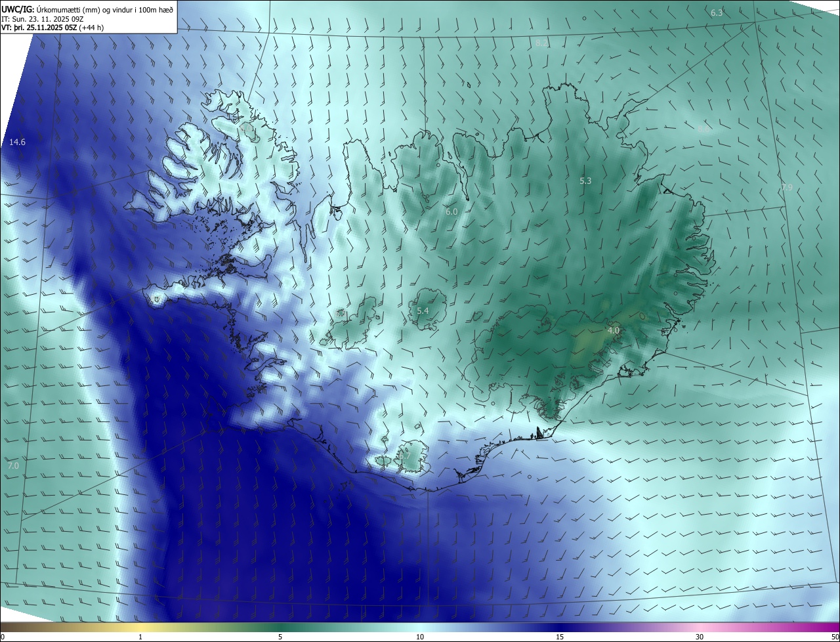The image size is (840, 642).
Task: Click the 6.0 value label on the map
Action: pos(451,212)
